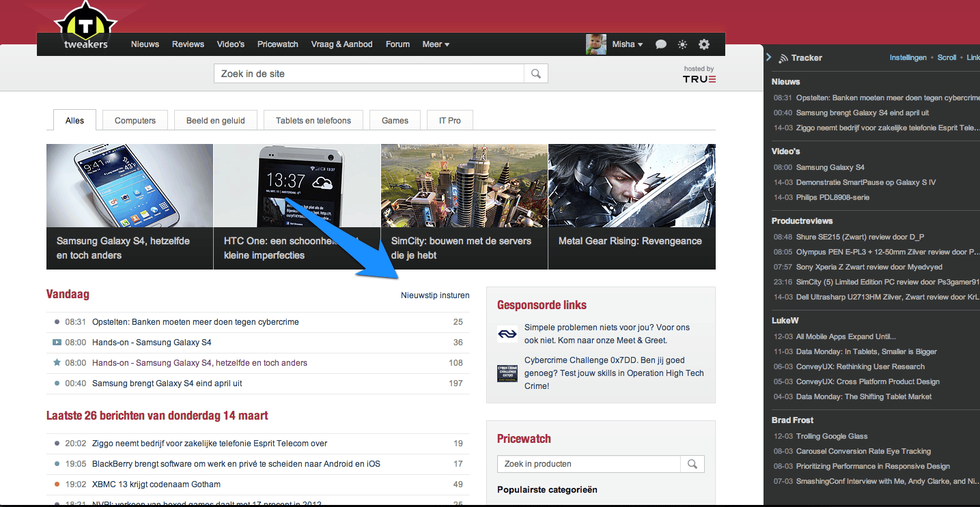This screenshot has height=507, width=980.
Task: Select the Games category tab
Action: click(x=395, y=121)
